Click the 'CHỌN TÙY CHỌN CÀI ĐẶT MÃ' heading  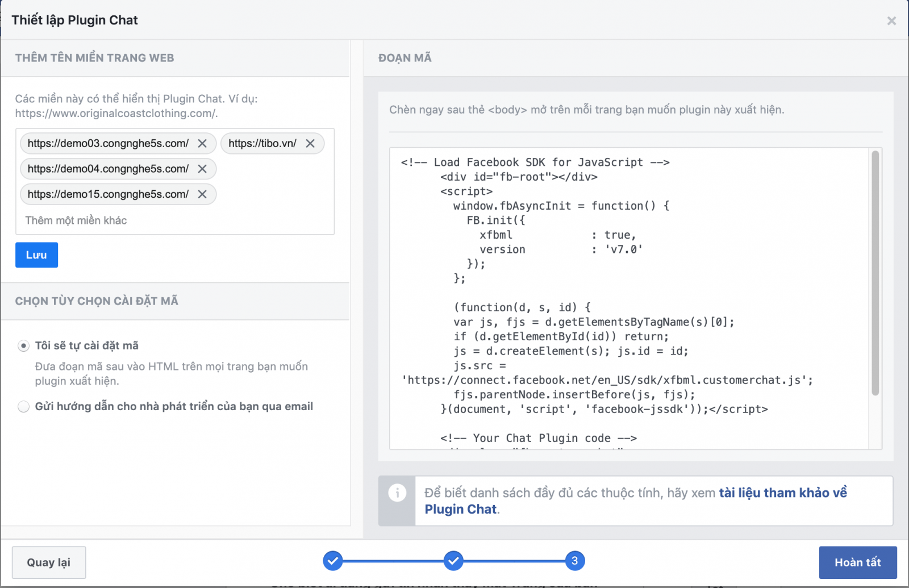point(97,301)
